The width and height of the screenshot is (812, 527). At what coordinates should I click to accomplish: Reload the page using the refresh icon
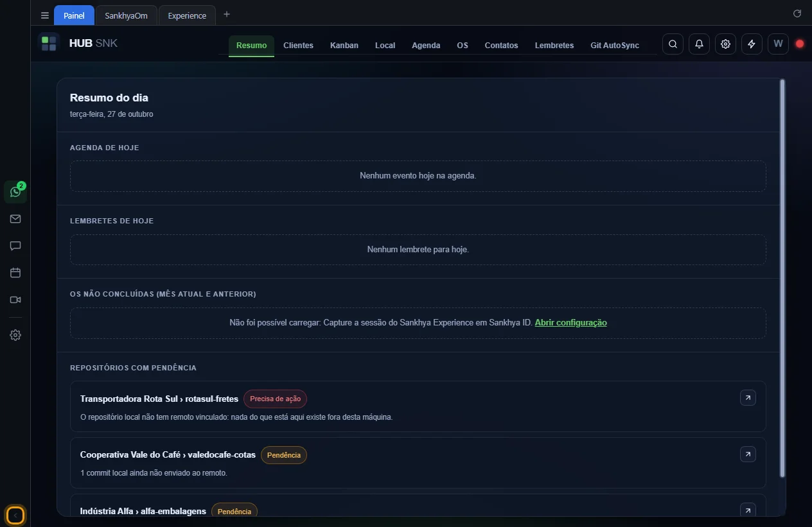(x=797, y=13)
